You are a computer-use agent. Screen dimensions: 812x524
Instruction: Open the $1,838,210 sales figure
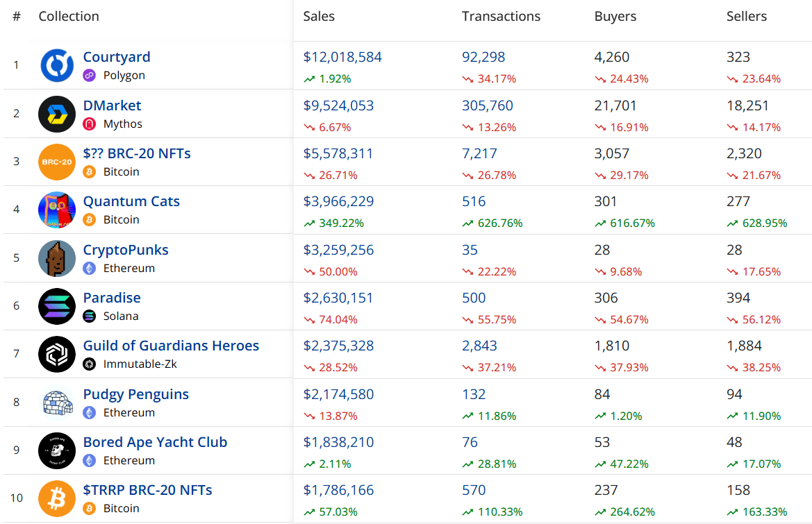coord(338,442)
